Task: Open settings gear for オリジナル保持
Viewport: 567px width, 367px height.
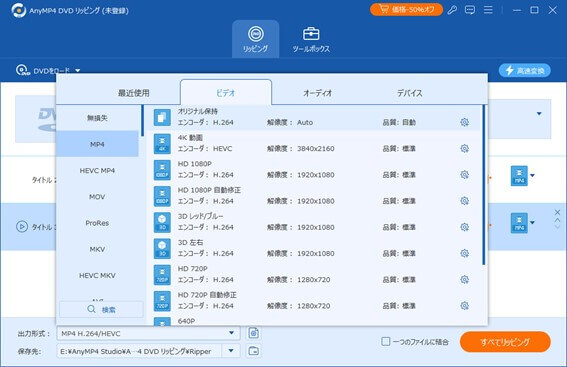Action: (x=465, y=122)
